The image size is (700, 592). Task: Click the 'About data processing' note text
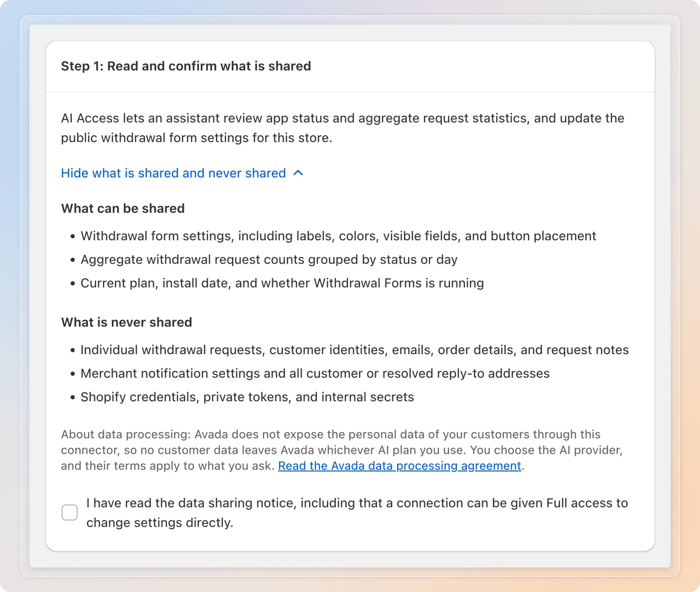click(342, 450)
